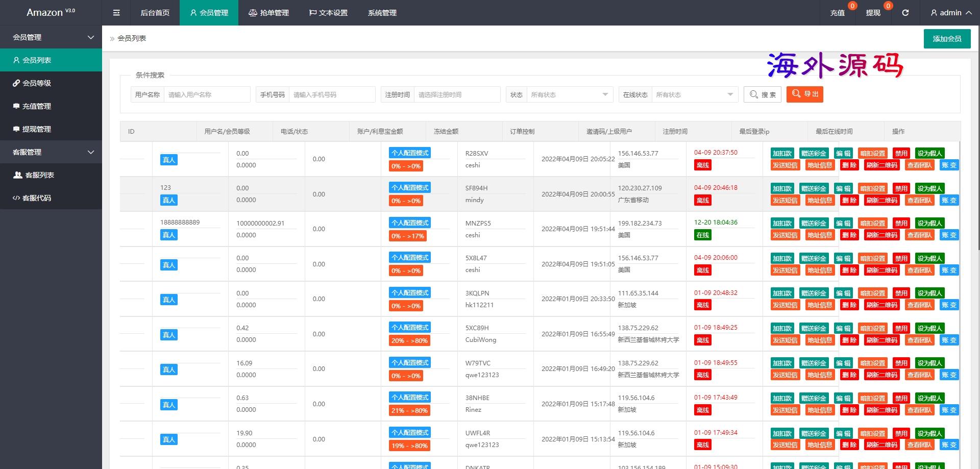
Task: Click the green 在线 status badge
Action: pyautogui.click(x=703, y=235)
